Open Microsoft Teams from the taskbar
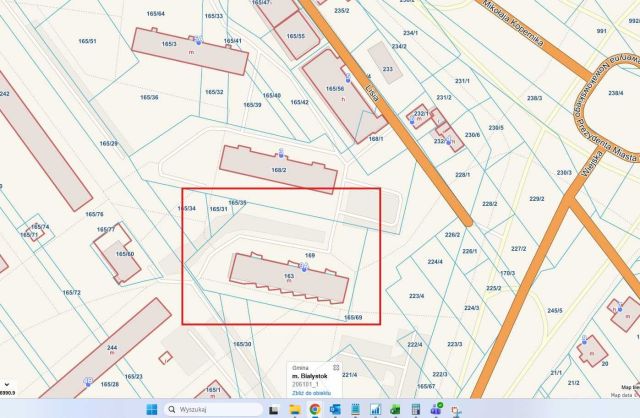Image resolution: width=640 pixels, height=418 pixels. point(436,409)
